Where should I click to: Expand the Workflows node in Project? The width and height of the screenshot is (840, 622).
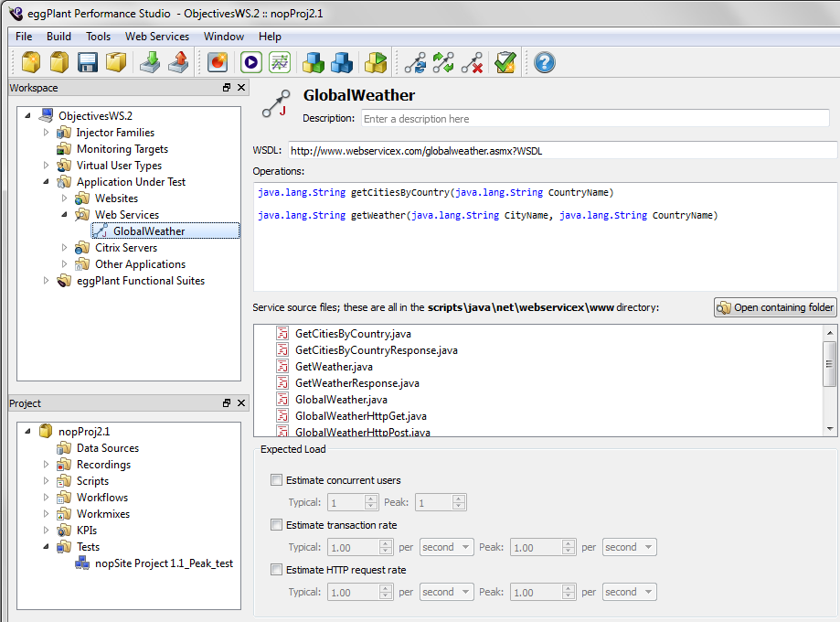pos(46,498)
